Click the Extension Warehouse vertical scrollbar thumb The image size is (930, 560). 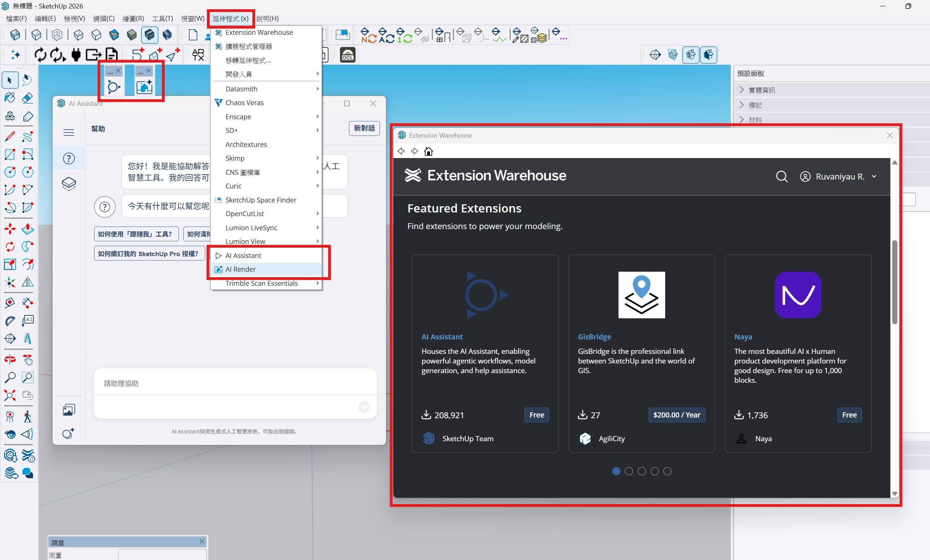coord(894,282)
